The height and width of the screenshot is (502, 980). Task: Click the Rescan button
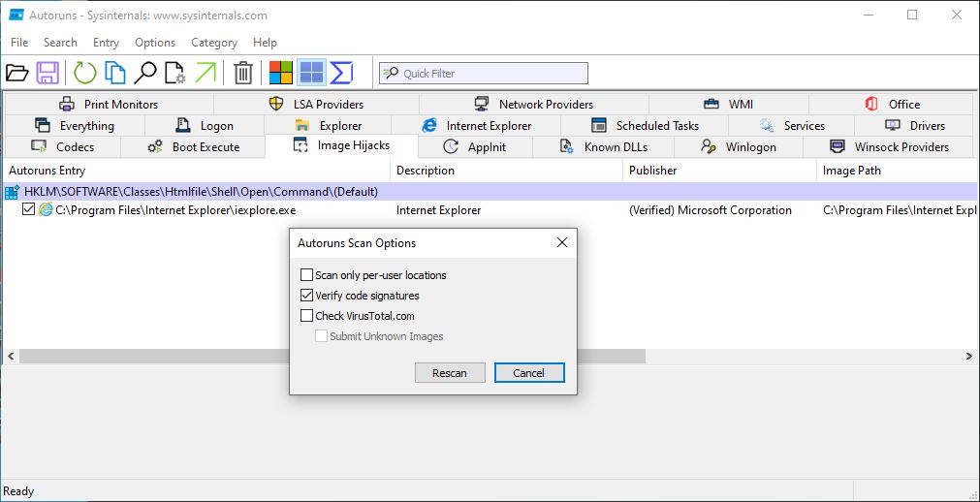pyautogui.click(x=450, y=373)
